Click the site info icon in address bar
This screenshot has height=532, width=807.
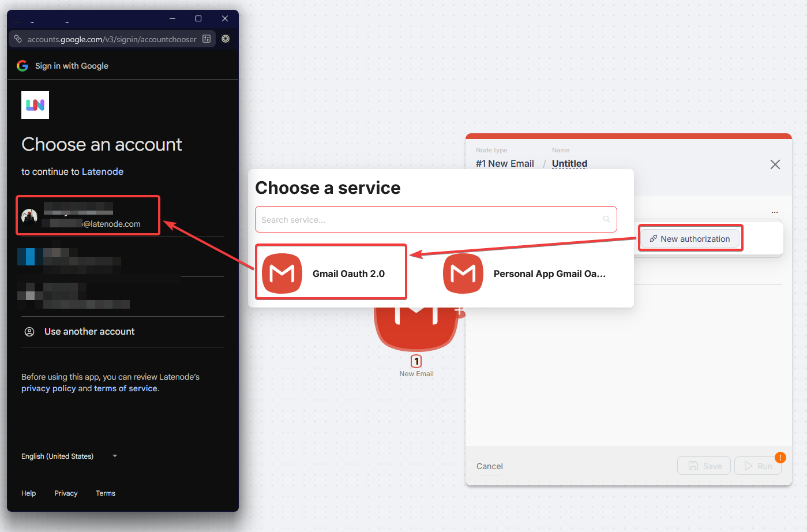[17, 39]
